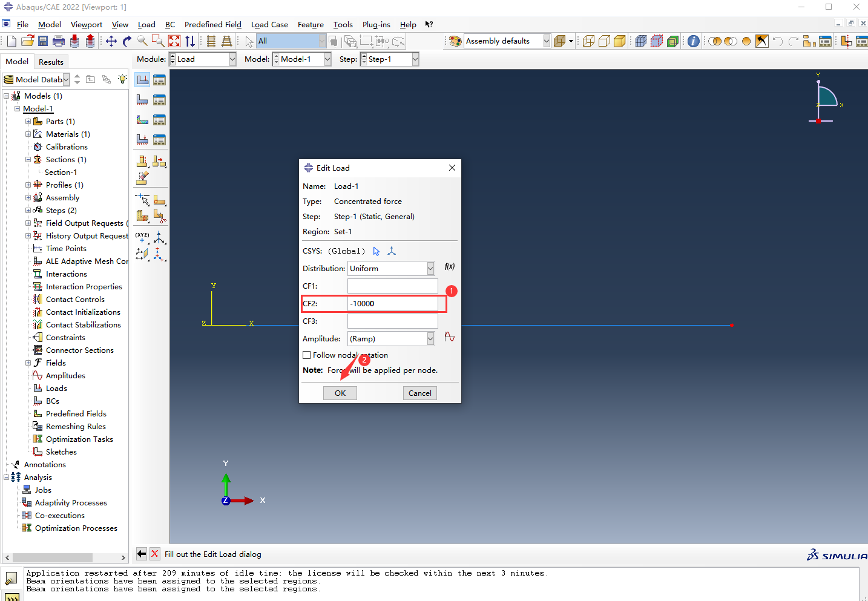868x601 pixels.
Task: Click the Create Boundary Condition icon
Action: coord(142,100)
